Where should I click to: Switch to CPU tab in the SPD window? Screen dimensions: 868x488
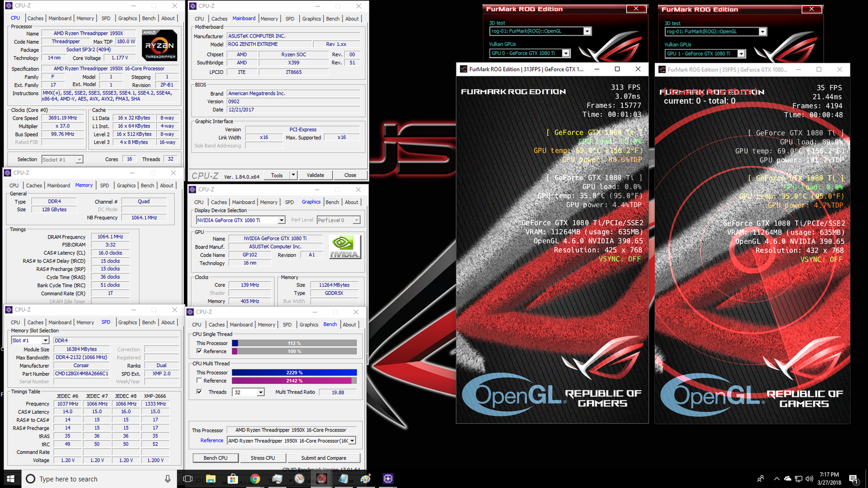click(x=15, y=322)
